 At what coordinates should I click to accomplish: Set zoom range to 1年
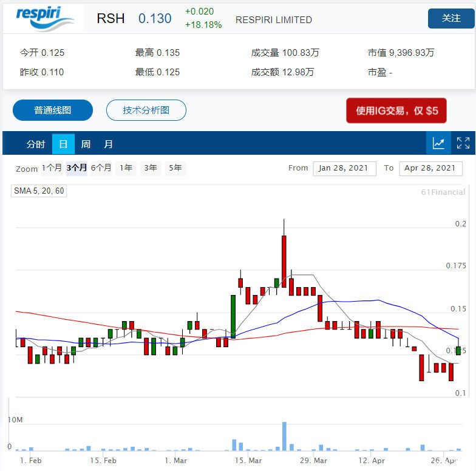click(x=126, y=168)
